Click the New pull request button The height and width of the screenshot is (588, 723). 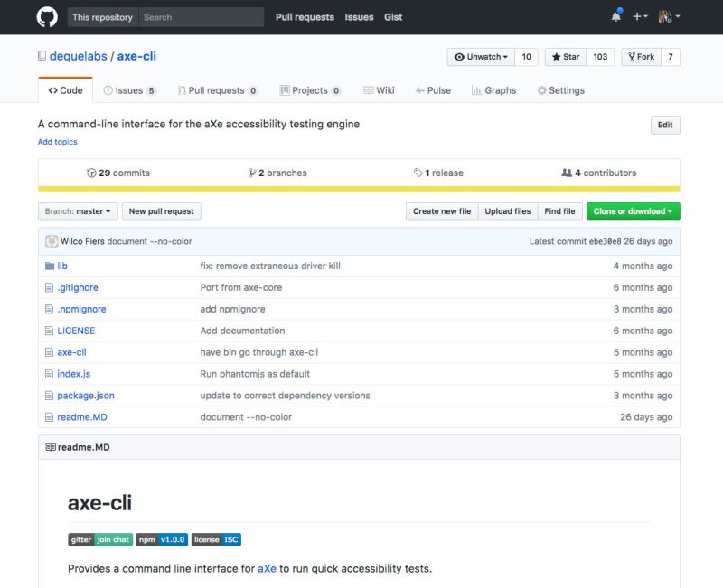161,211
